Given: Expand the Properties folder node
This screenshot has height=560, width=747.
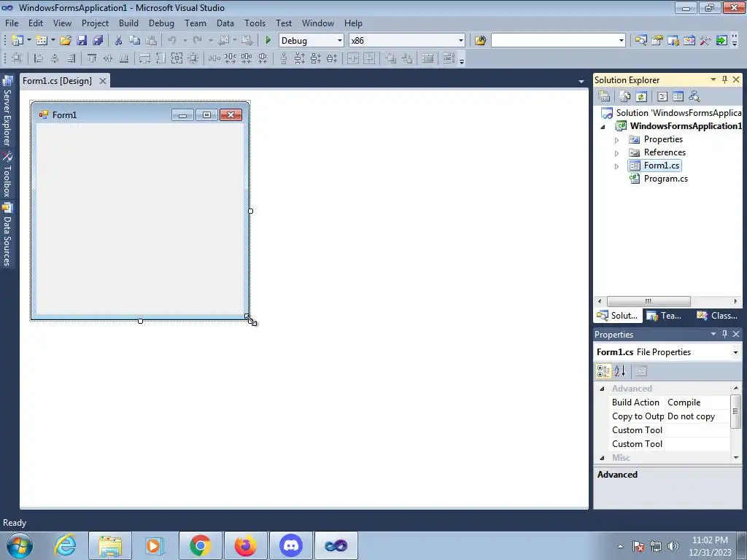Looking at the screenshot, I should (616, 140).
